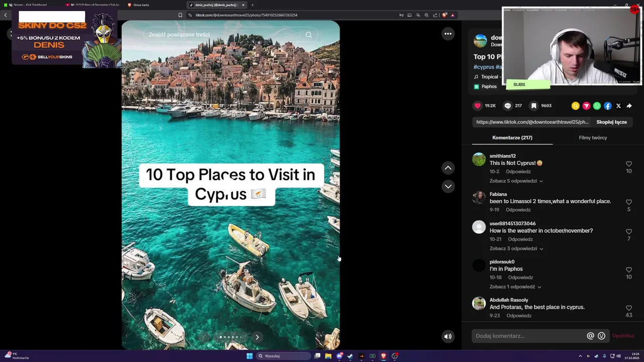Show hidden system tray icons chevron
This screenshot has height=362, width=644.
click(580, 356)
